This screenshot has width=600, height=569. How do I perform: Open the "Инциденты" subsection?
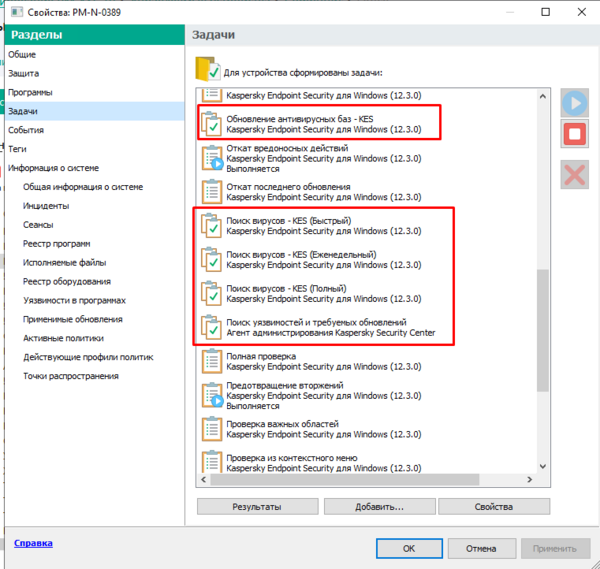tap(46, 206)
